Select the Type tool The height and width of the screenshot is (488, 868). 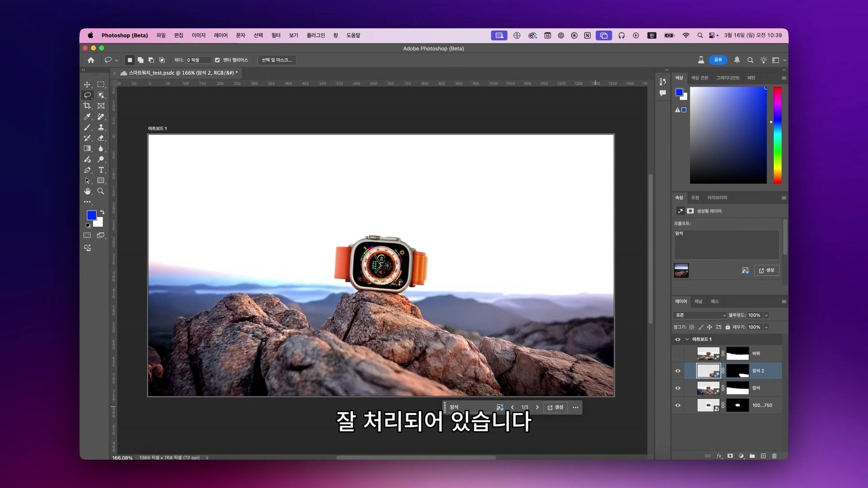(101, 170)
